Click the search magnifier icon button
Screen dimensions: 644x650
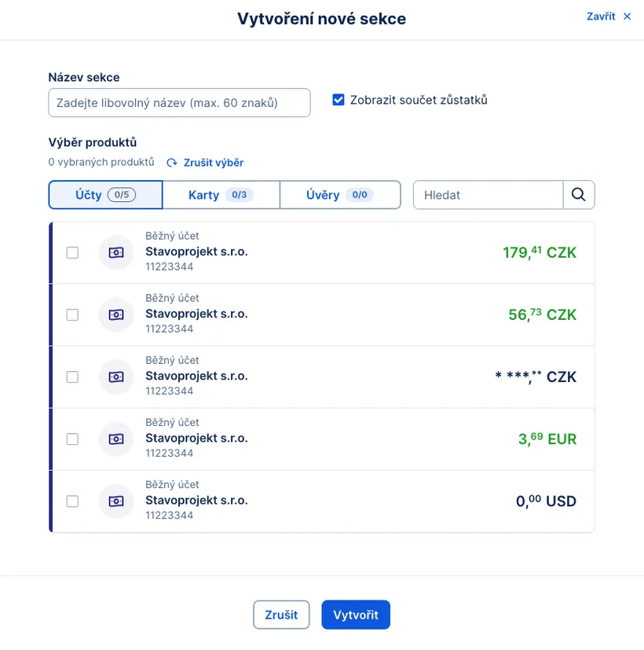click(579, 195)
